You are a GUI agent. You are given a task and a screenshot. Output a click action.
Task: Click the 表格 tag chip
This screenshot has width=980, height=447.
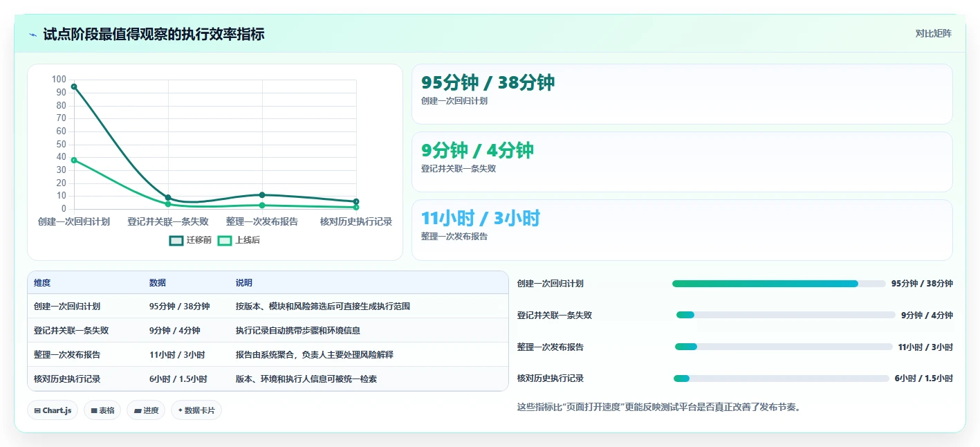pyautogui.click(x=102, y=410)
